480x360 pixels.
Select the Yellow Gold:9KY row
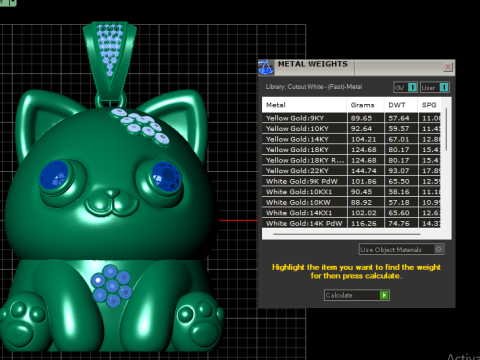(351, 118)
